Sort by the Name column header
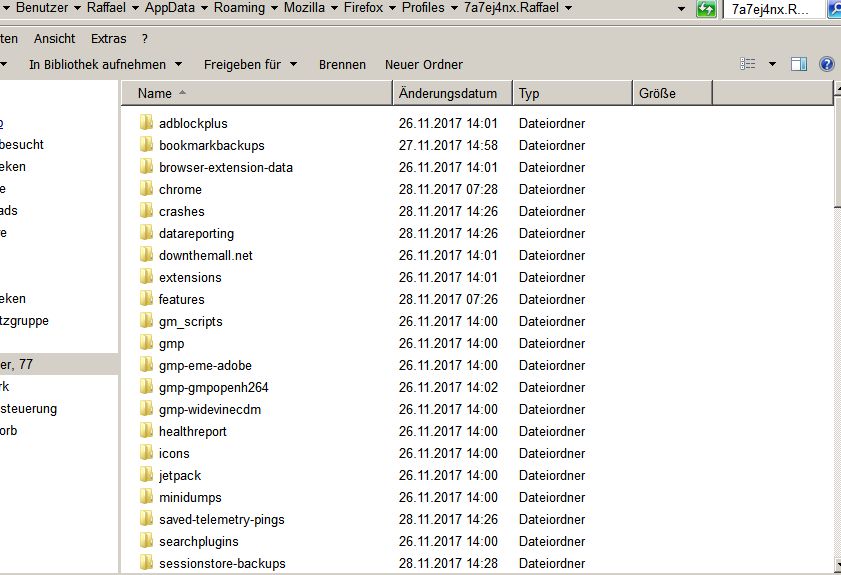 click(257, 93)
